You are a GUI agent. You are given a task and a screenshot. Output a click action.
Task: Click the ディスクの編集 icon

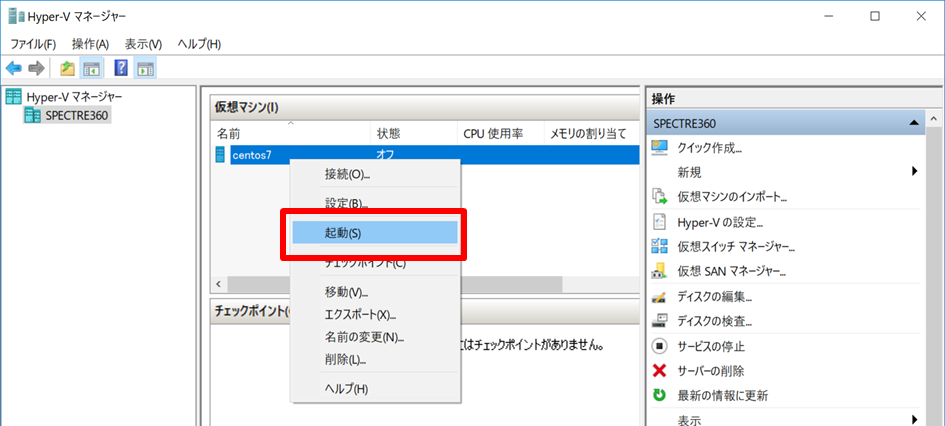coord(660,296)
